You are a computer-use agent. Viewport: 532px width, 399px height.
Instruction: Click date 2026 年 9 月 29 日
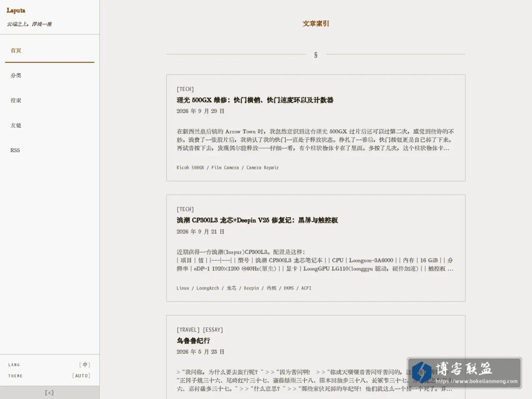[x=200, y=111]
